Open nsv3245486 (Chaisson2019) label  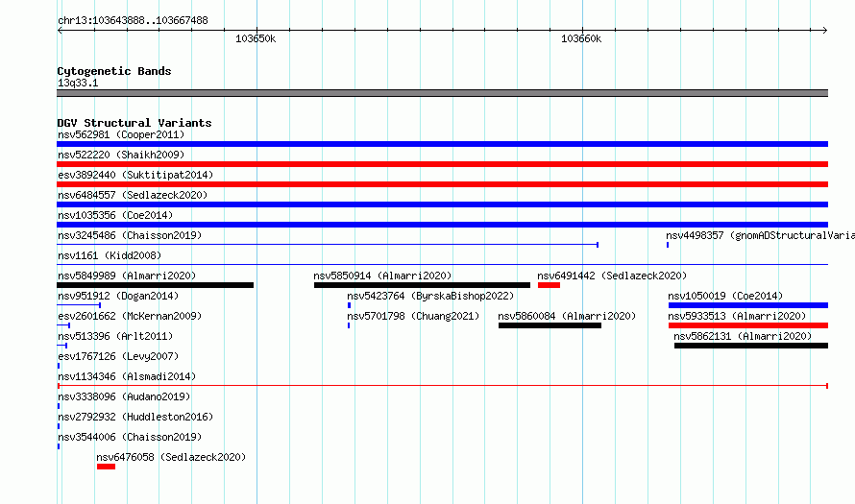[x=130, y=235]
